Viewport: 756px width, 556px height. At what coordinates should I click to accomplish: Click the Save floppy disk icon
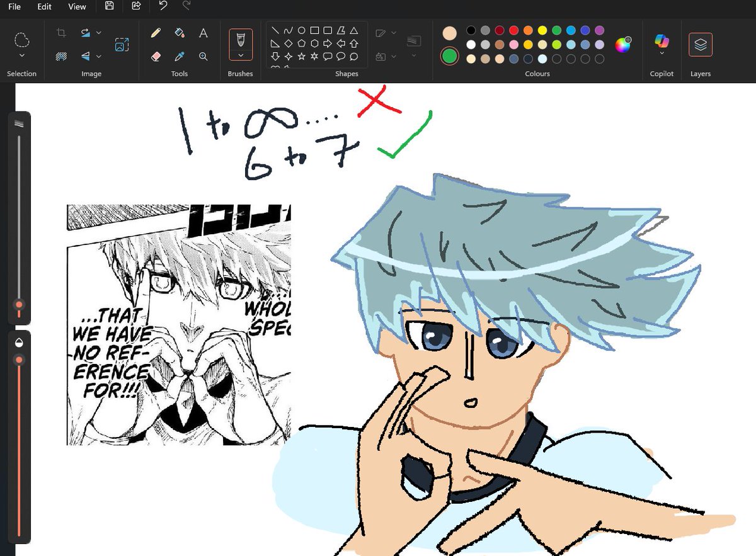[x=110, y=6]
